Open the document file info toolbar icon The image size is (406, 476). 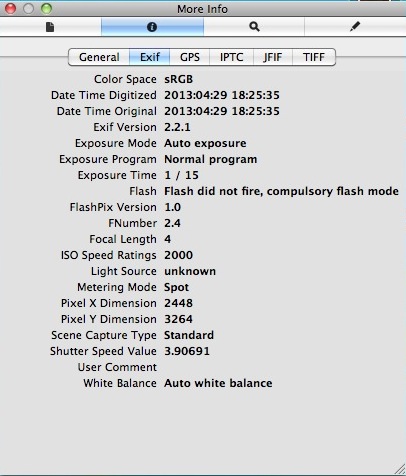point(50,27)
